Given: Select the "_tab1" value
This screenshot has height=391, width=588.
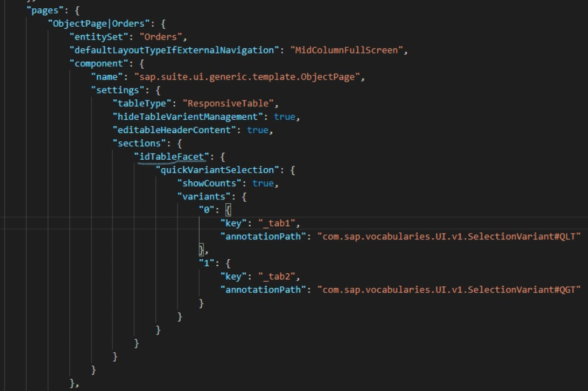Looking at the screenshot, I should coord(277,224).
